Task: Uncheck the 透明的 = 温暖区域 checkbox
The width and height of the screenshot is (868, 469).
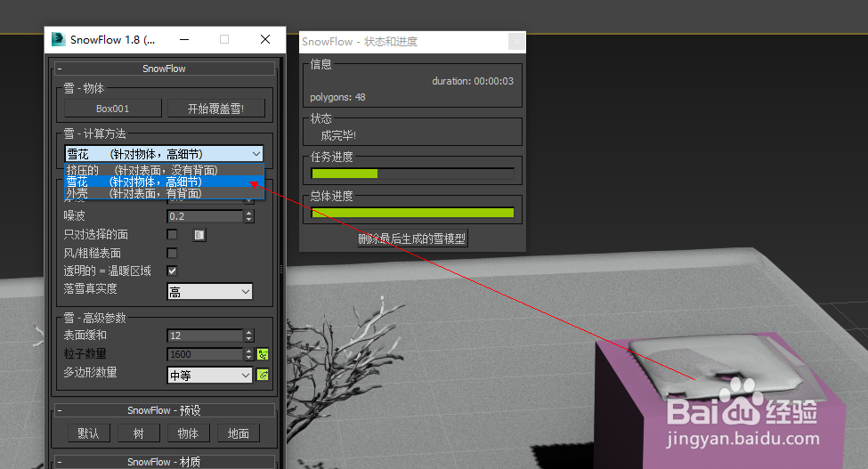Action: (172, 271)
